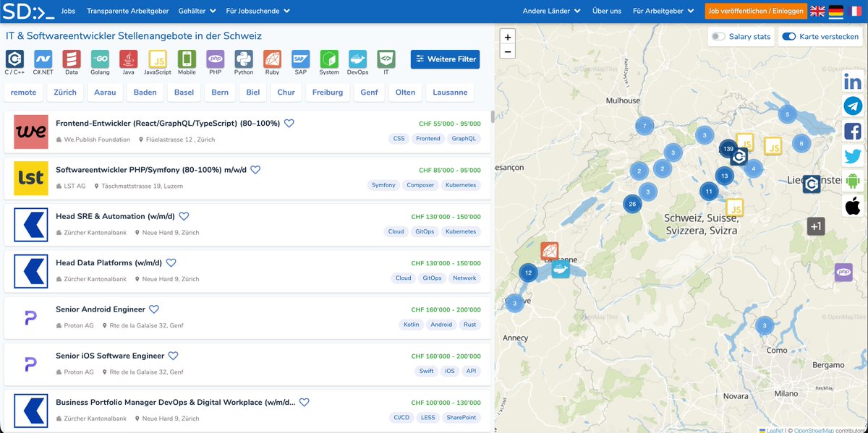Image resolution: width=868 pixels, height=433 pixels.
Task: Switch language to English flag
Action: (817, 11)
